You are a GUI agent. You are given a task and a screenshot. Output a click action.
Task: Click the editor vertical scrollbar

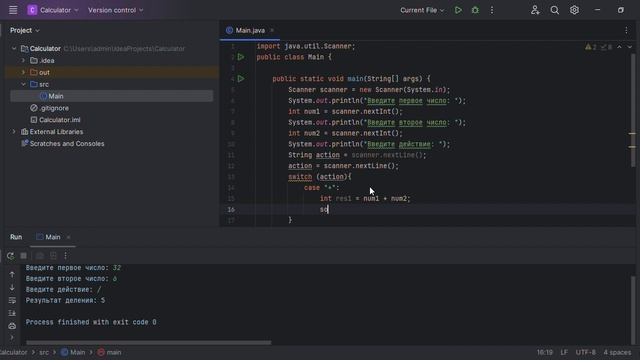(633, 110)
